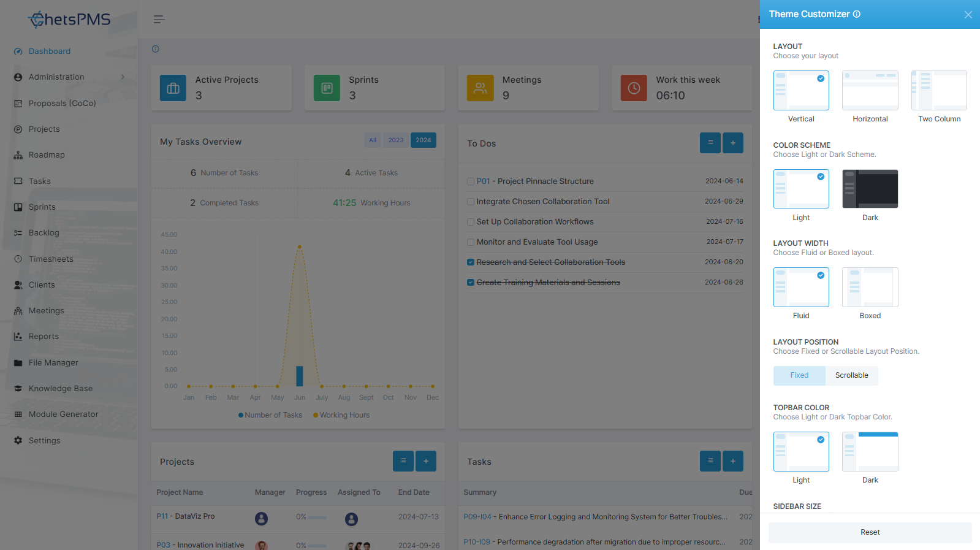Open Sprints in the sidebar
Image resolution: width=980 pixels, height=550 pixels.
click(x=42, y=207)
